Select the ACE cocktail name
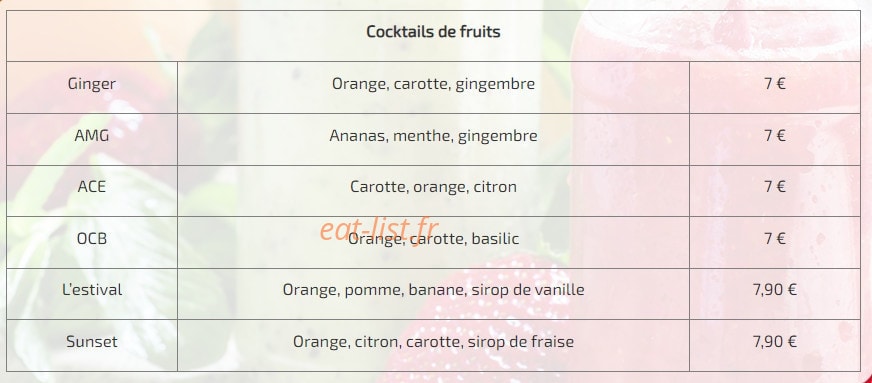Image resolution: width=872 pixels, height=383 pixels. coord(92,187)
